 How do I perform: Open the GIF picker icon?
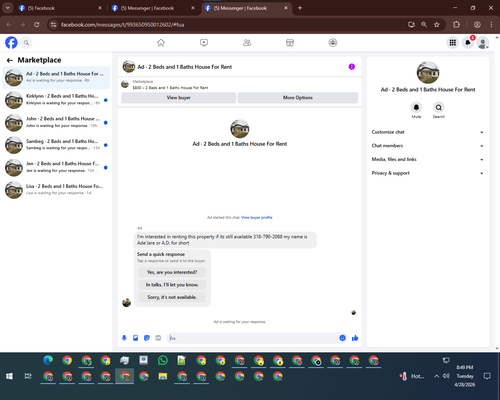point(158,338)
